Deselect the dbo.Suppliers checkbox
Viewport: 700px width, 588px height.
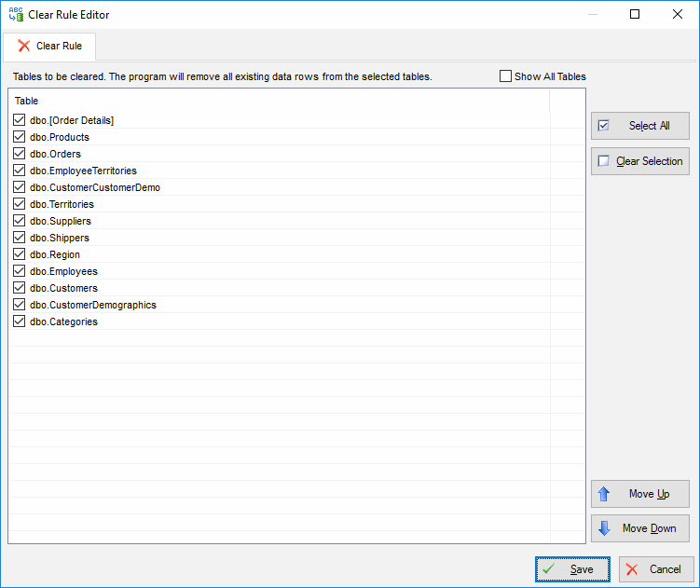[20, 221]
